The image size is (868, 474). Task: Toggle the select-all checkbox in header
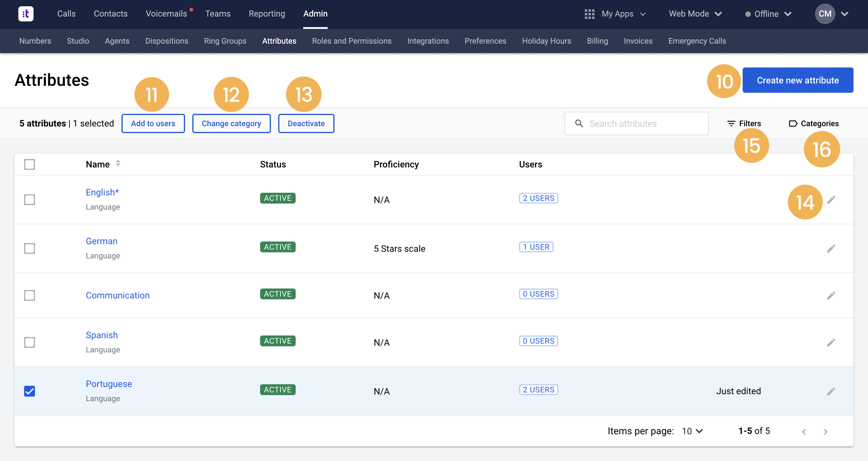click(x=30, y=164)
